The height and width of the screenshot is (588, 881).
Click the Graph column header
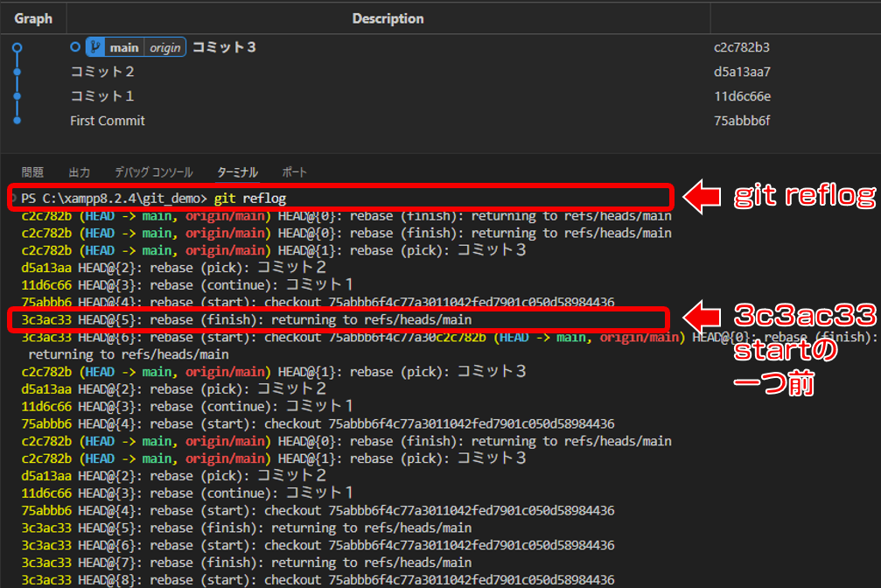[x=33, y=18]
